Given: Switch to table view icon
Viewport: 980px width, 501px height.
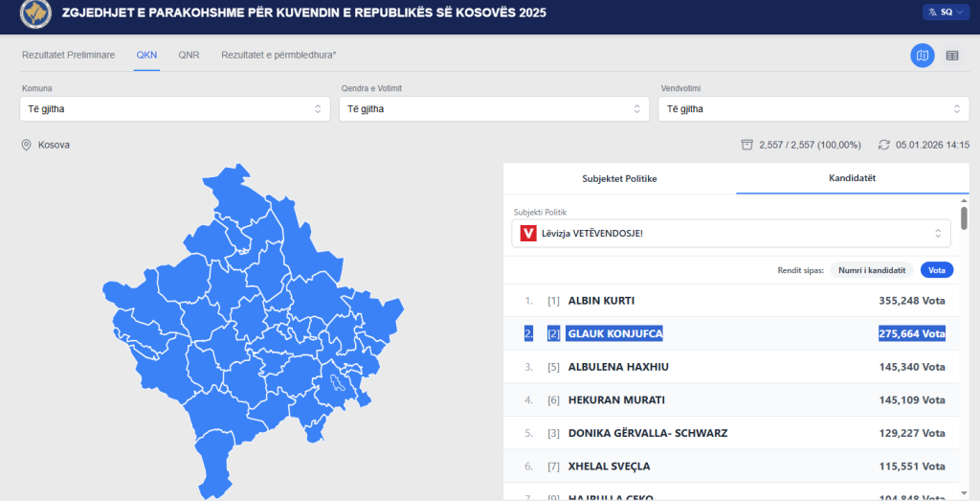Looking at the screenshot, I should pos(952,56).
